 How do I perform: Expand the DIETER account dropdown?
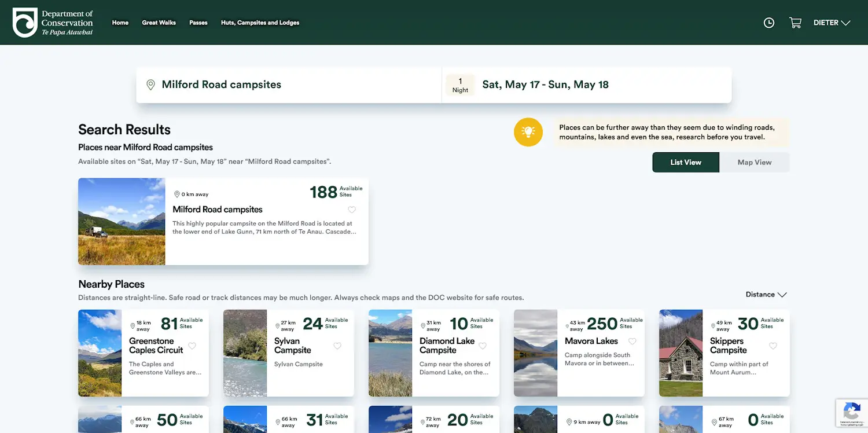pos(832,23)
